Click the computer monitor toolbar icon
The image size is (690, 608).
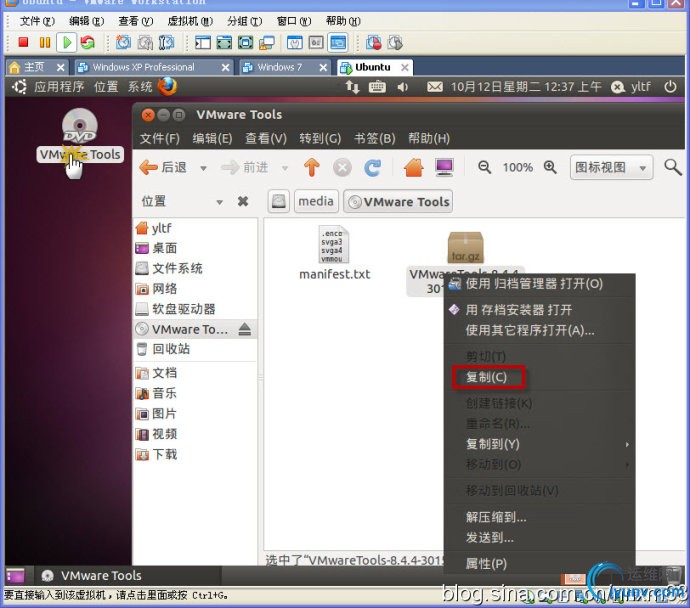[444, 168]
